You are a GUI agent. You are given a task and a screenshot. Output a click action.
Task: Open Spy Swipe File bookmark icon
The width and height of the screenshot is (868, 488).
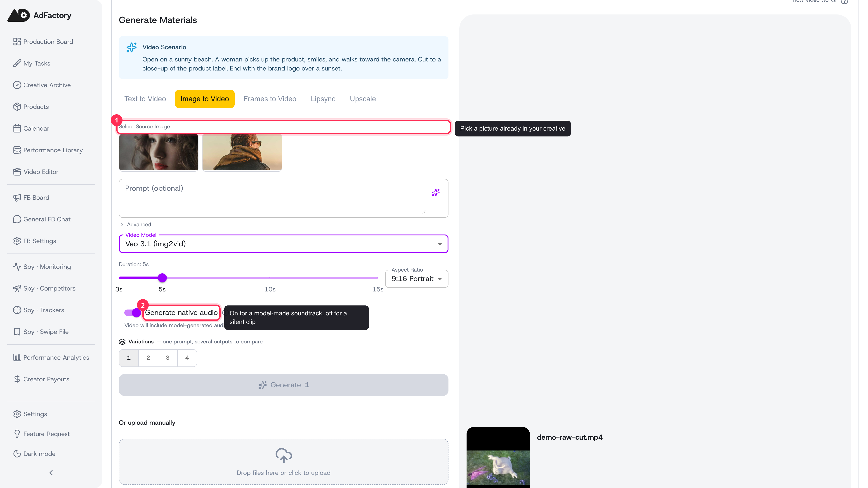coord(17,332)
